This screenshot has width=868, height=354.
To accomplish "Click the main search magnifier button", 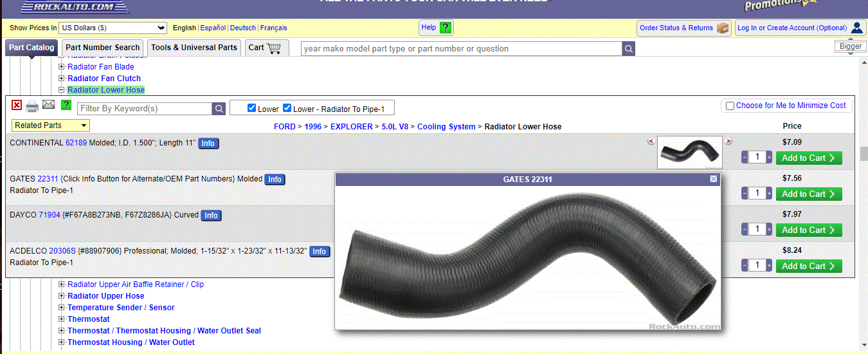I will click(x=629, y=49).
